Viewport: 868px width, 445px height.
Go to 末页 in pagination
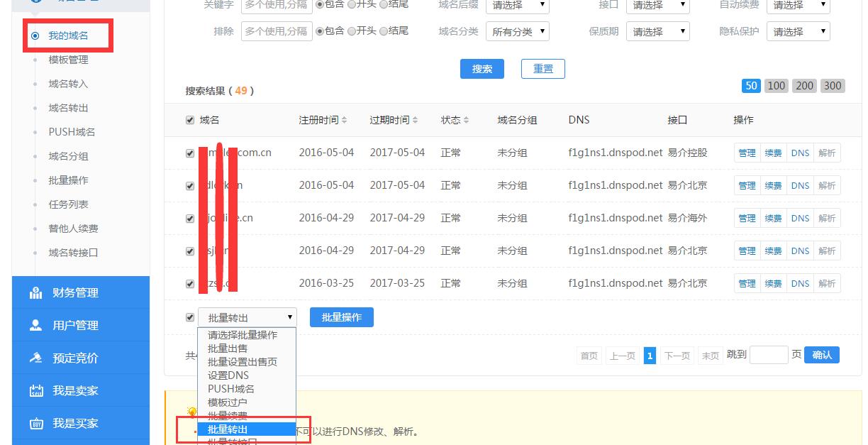[x=710, y=356]
